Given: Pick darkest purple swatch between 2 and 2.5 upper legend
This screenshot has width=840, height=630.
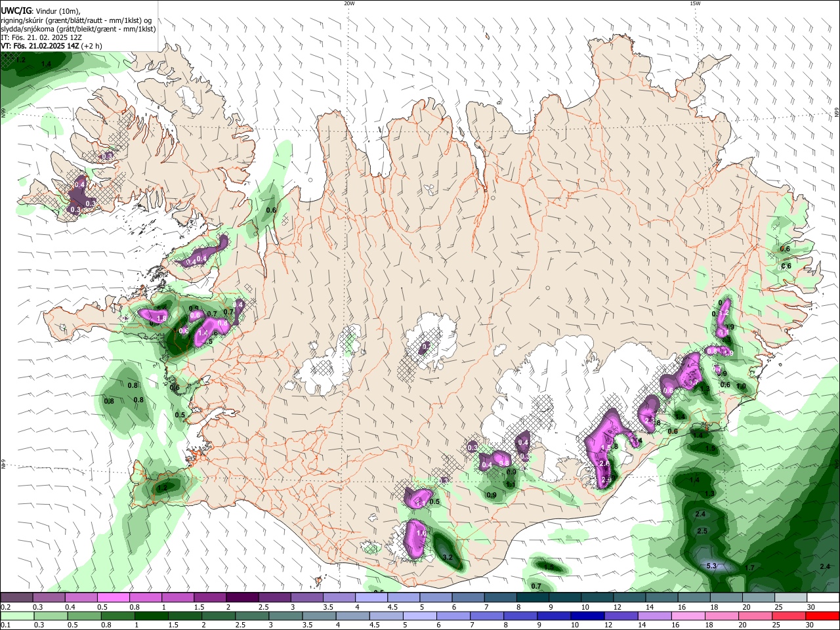Looking at the screenshot, I should point(241,598).
